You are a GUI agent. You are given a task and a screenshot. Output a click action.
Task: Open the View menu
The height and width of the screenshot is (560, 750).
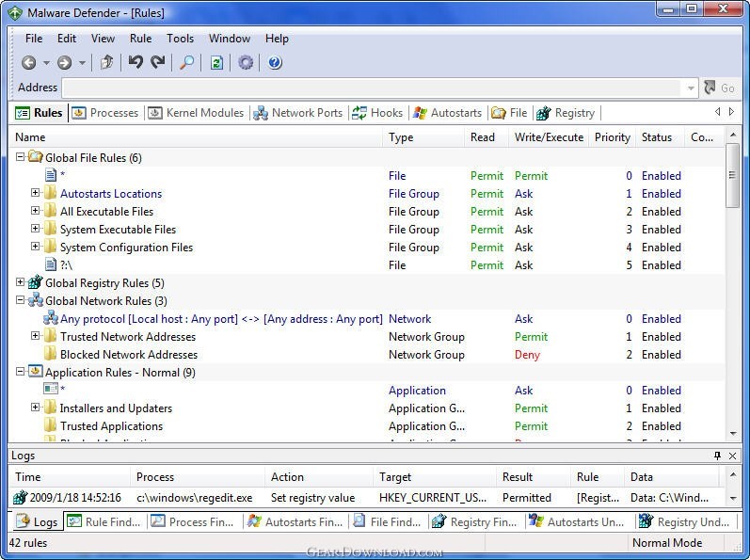point(103,39)
